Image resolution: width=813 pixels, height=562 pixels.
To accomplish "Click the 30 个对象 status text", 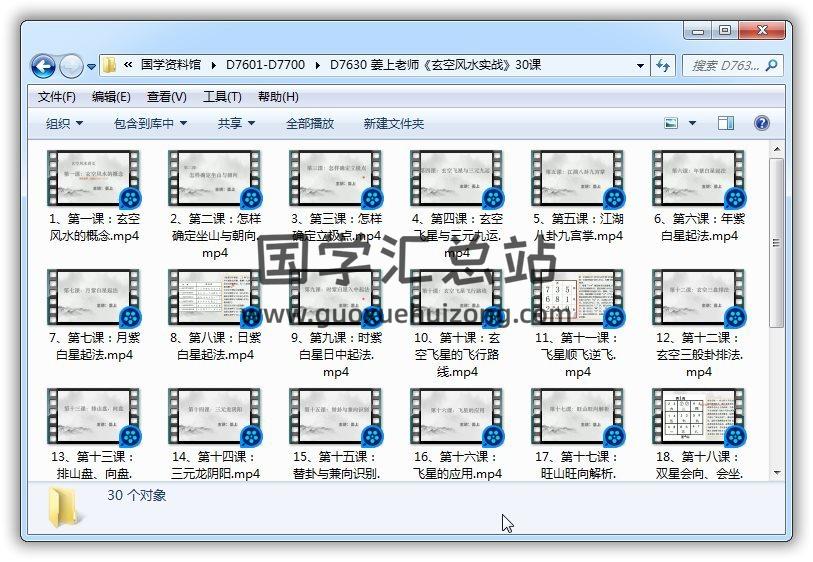I will pos(137,495).
